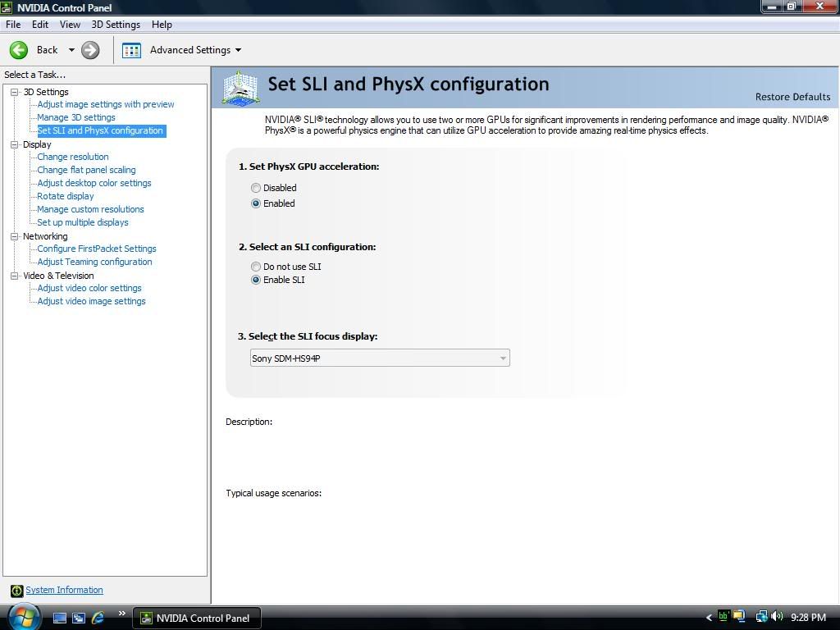Open the File menu
Image resolution: width=840 pixels, height=630 pixels.
13,25
